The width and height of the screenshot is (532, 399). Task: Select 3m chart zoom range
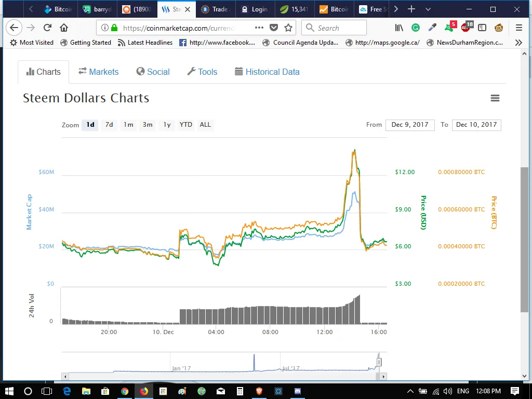point(148,125)
